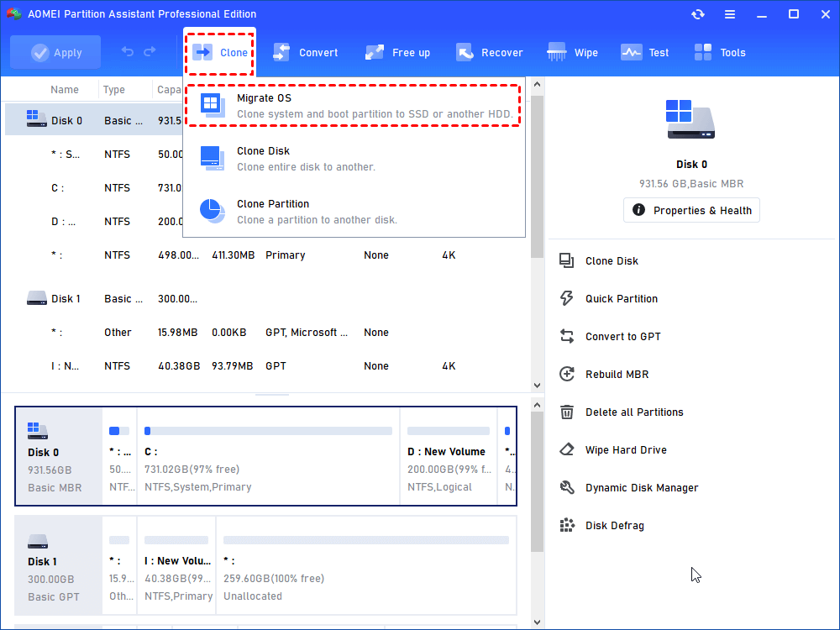Click the AOMEI app logo icon

pos(13,13)
